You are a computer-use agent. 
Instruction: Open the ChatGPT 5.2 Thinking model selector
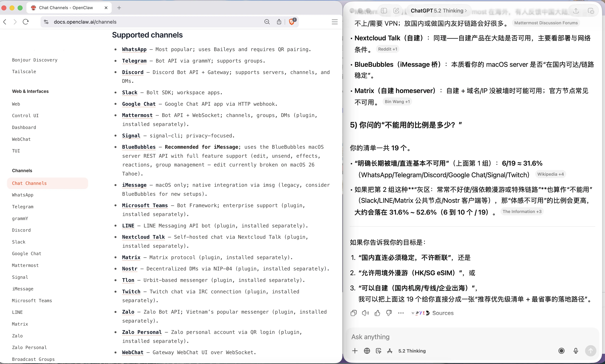pyautogui.click(x=438, y=11)
